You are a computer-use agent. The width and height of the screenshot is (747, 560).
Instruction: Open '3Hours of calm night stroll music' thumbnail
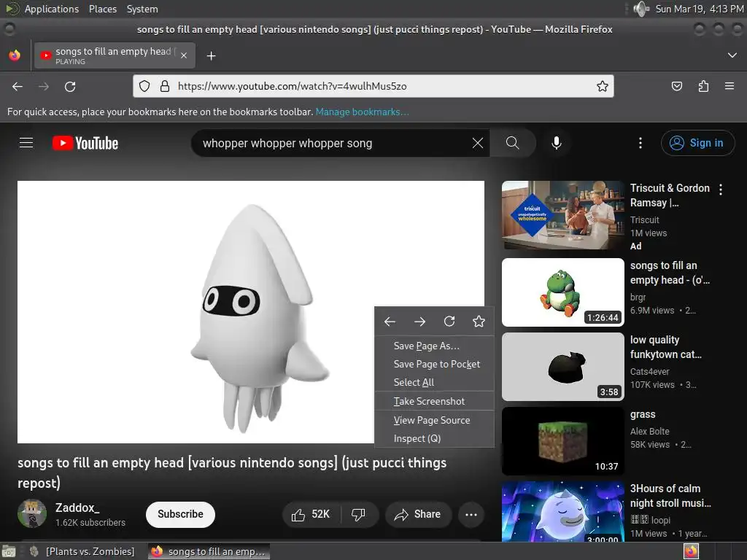click(x=563, y=511)
